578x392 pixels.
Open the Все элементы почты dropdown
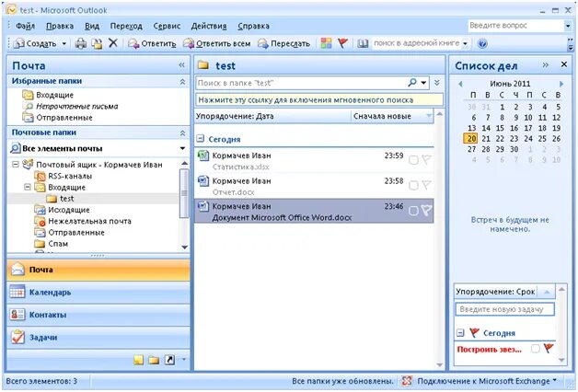(x=182, y=148)
